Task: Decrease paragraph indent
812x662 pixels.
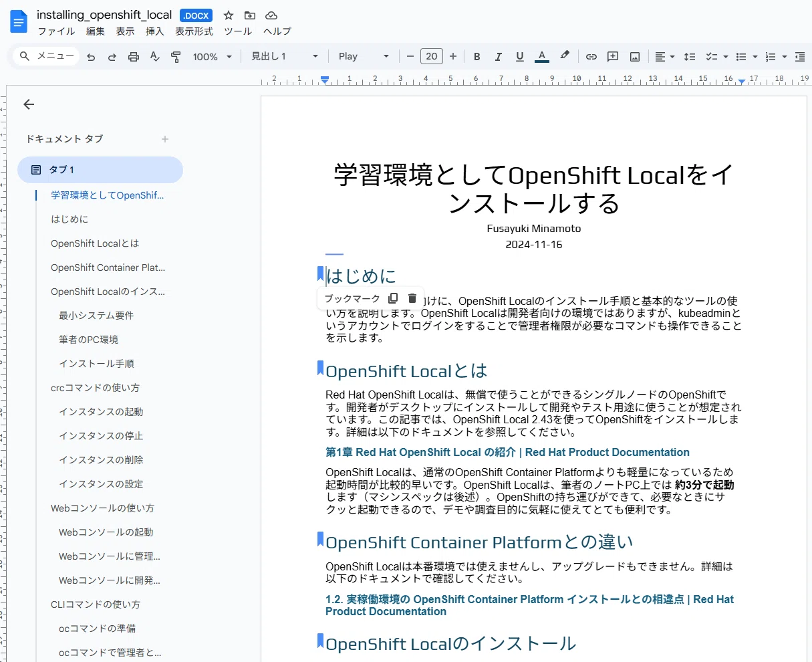Action: pyautogui.click(x=799, y=57)
